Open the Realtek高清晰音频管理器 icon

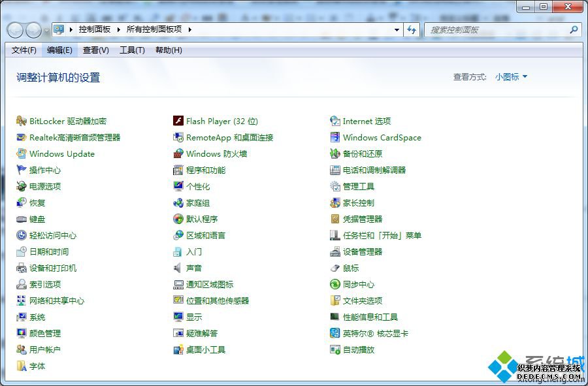coord(22,138)
